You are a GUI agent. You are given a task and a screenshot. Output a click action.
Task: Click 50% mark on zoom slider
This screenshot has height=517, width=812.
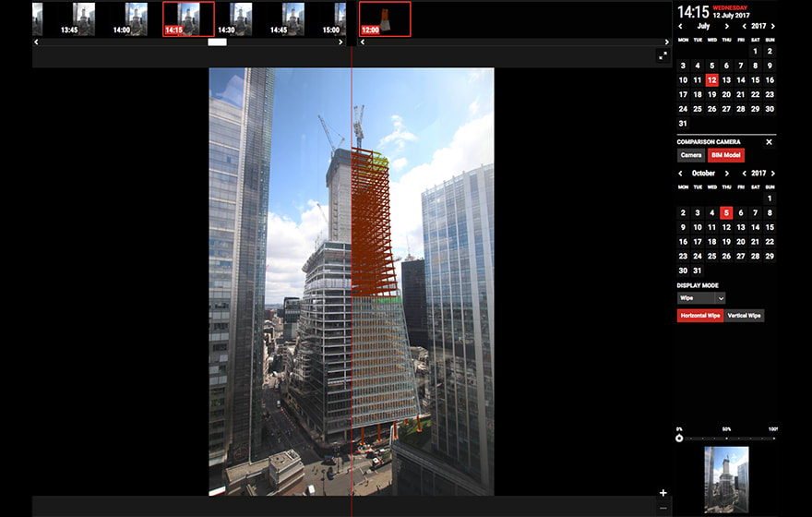click(726, 439)
